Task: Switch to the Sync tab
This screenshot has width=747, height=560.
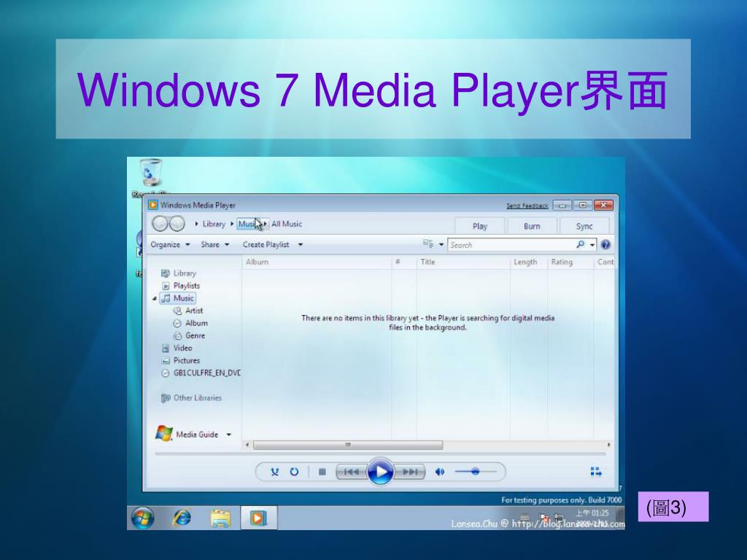Action: click(x=584, y=226)
